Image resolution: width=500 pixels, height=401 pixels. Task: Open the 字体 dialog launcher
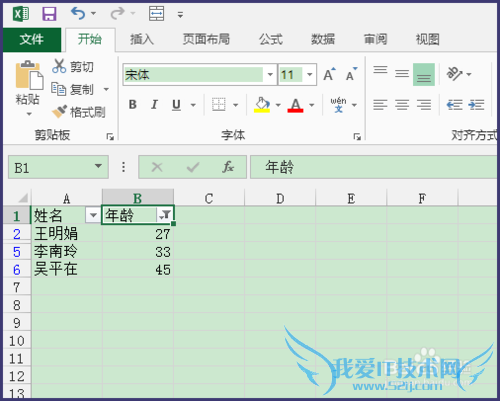[x=357, y=137]
